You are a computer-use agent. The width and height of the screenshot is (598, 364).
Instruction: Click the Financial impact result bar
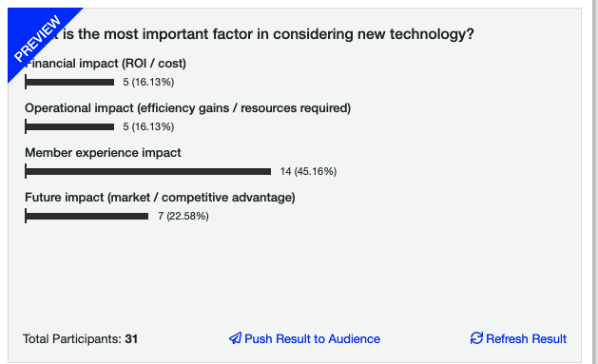pyautogui.click(x=69, y=82)
